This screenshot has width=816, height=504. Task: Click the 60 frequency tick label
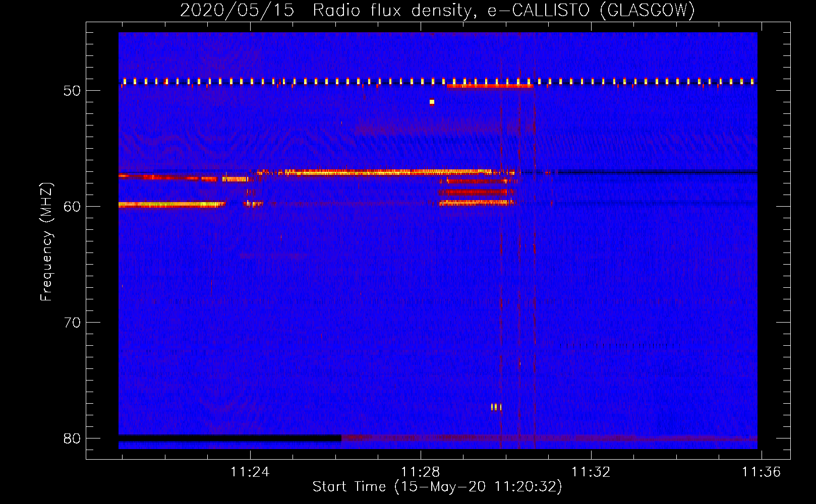tap(72, 207)
